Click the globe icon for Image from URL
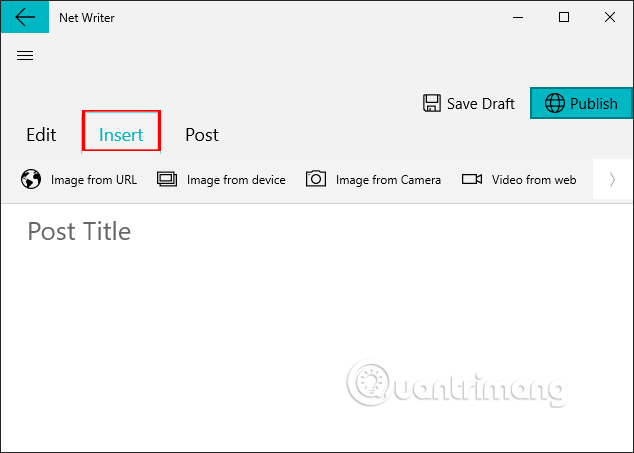 31,179
